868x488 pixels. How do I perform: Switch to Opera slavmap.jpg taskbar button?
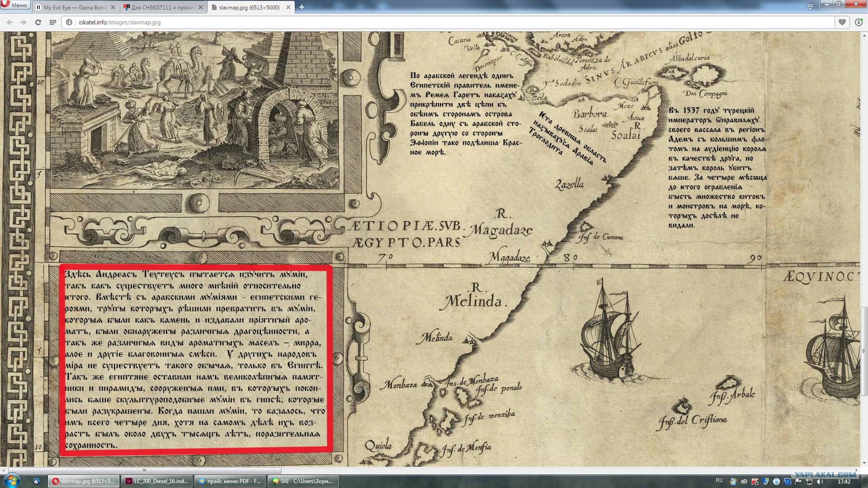[x=84, y=481]
